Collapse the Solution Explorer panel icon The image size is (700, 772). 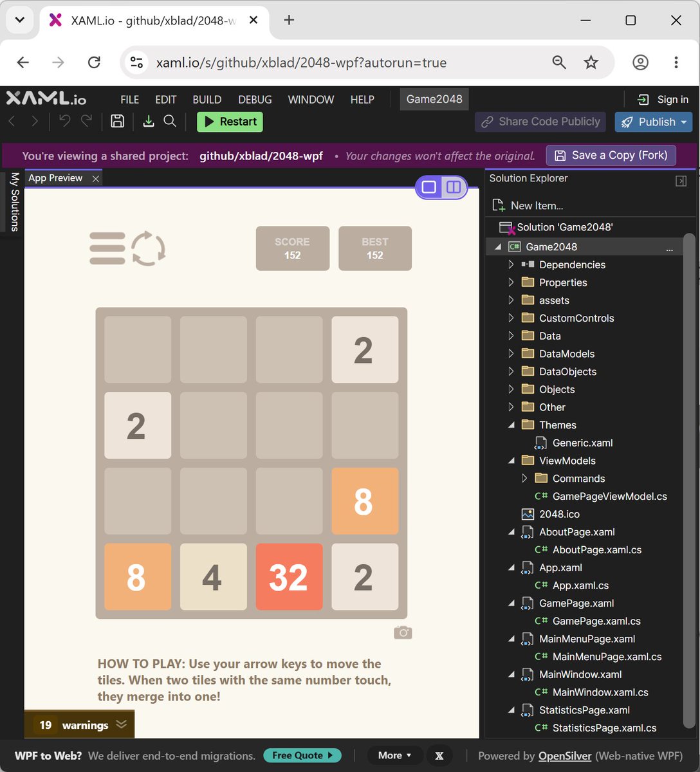point(681,181)
